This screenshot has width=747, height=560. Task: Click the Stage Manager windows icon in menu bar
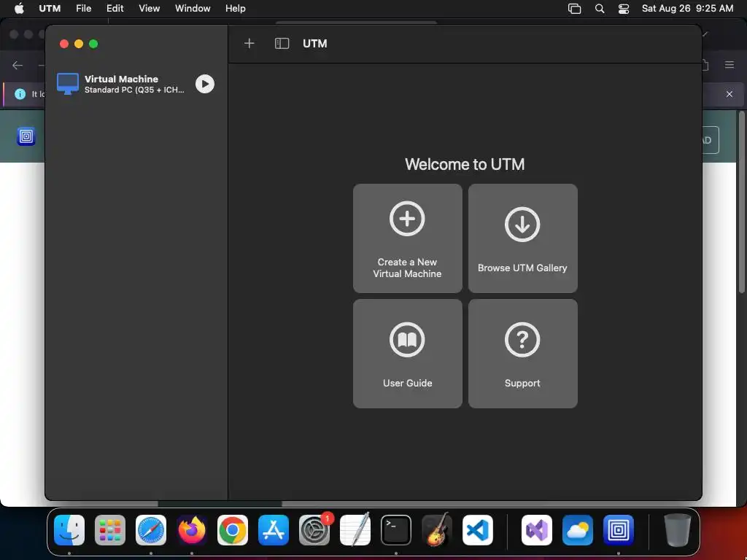pos(575,9)
